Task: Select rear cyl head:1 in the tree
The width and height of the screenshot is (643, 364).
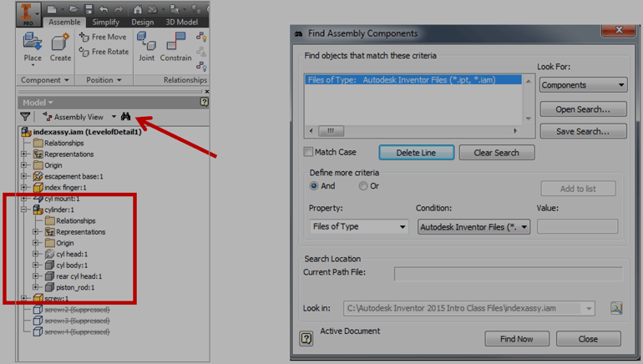Action: [78, 276]
